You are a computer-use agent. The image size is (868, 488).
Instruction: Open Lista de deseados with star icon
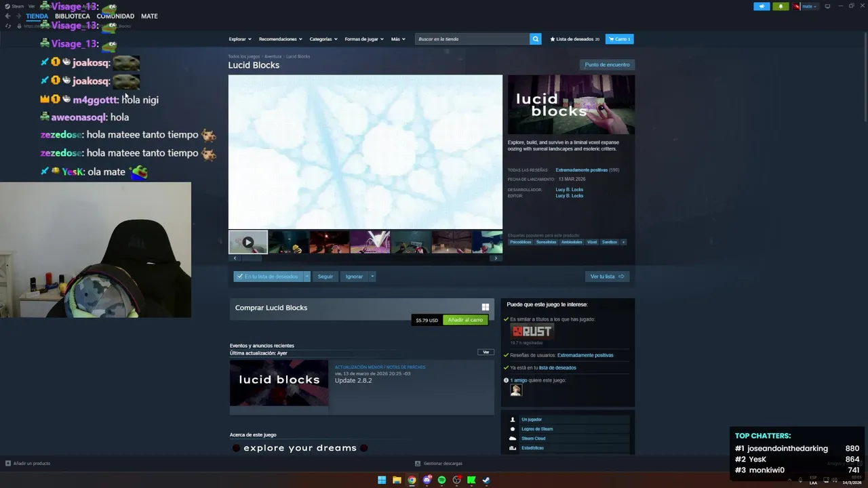tap(575, 39)
